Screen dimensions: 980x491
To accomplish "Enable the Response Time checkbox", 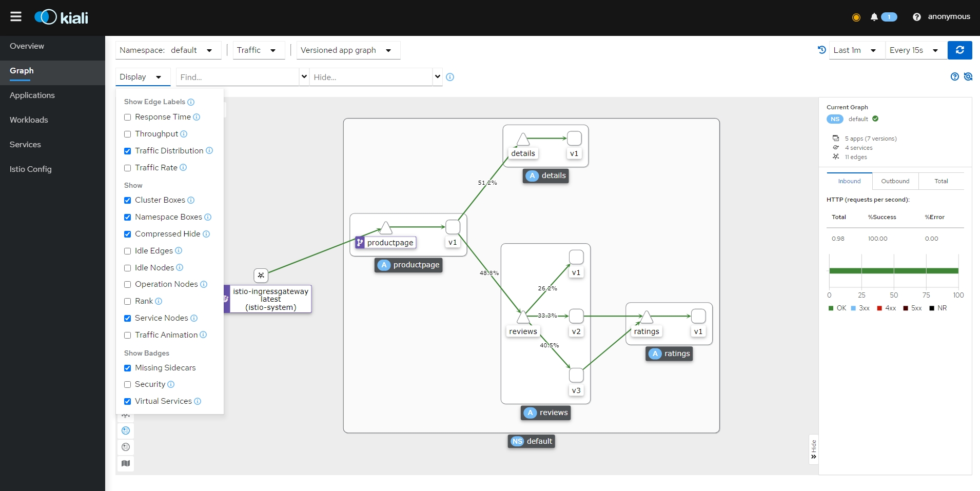I will (128, 117).
